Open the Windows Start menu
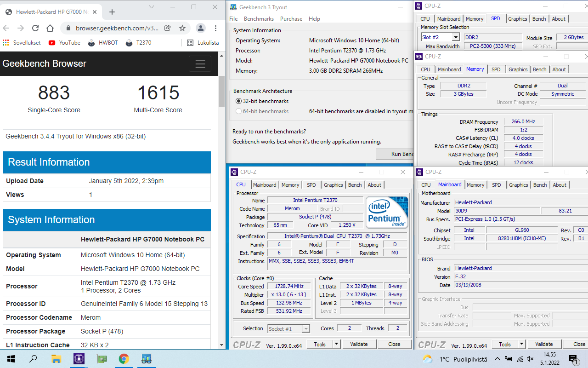This screenshot has width=588, height=368. coord(11,359)
